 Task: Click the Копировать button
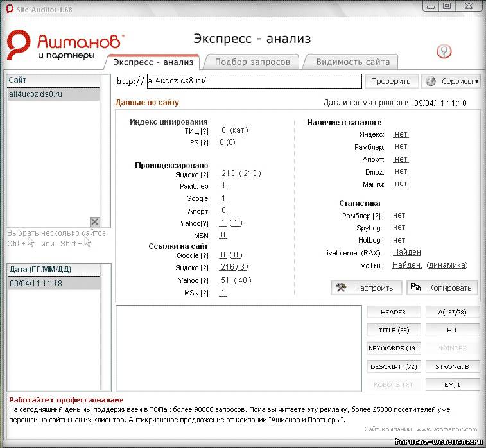point(442,288)
